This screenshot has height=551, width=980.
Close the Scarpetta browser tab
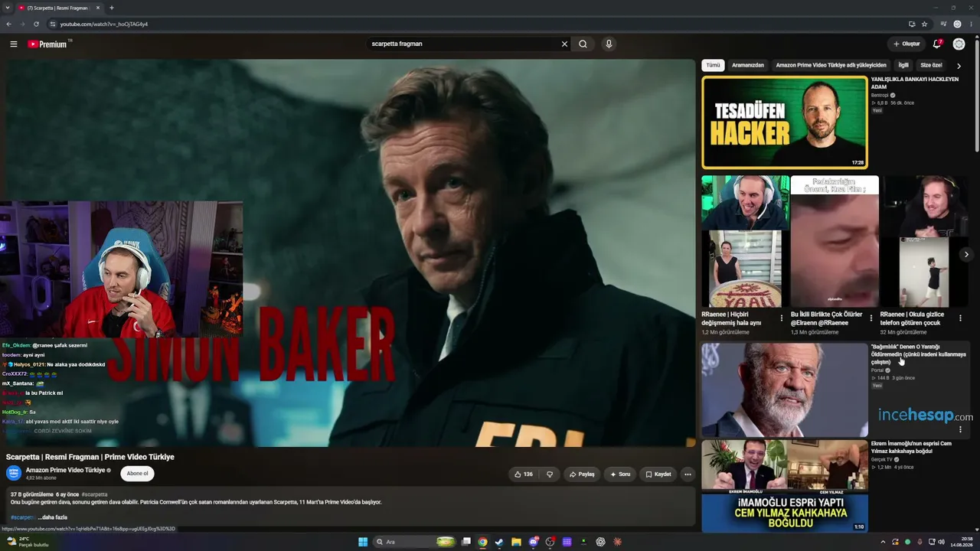click(98, 8)
